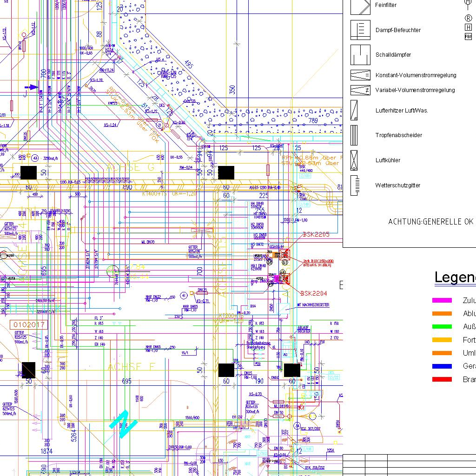The image size is (476, 476).
Task: Click the Tropfenabscheider striped symbol
Action: click(354, 135)
